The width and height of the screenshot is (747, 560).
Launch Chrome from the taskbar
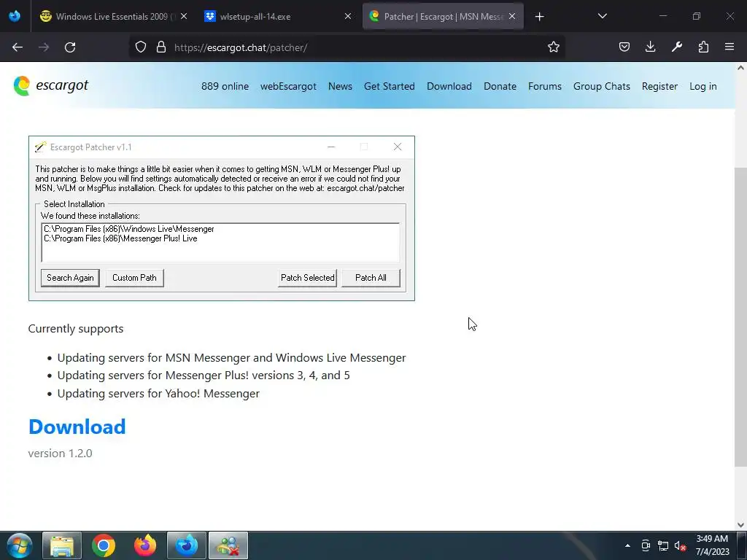[x=104, y=545]
